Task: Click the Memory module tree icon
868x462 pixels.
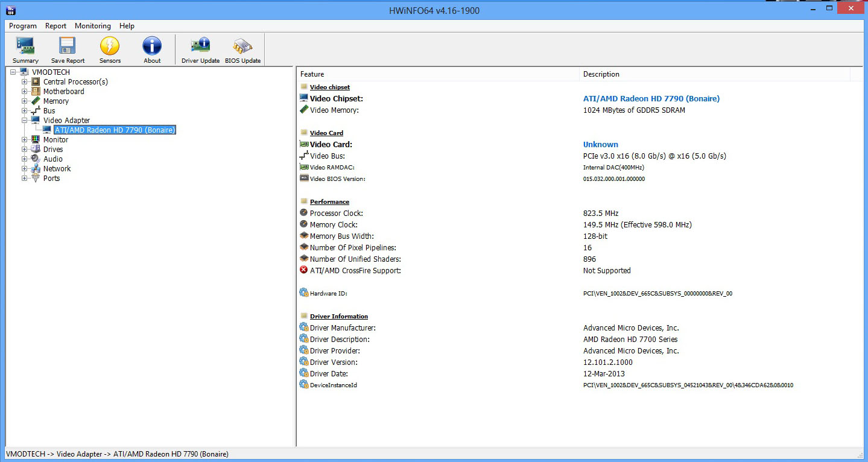Action: [x=36, y=101]
